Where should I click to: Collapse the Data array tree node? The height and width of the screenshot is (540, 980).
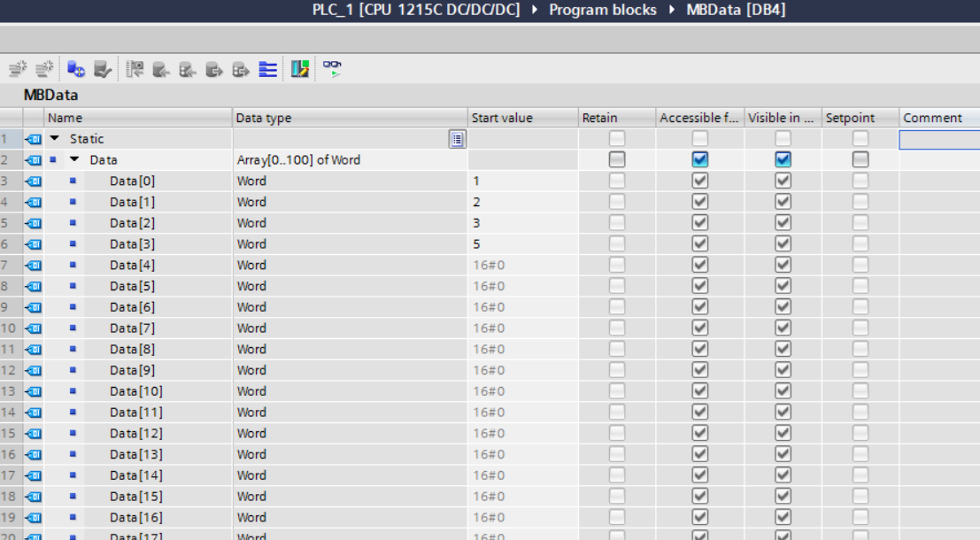click(x=74, y=160)
